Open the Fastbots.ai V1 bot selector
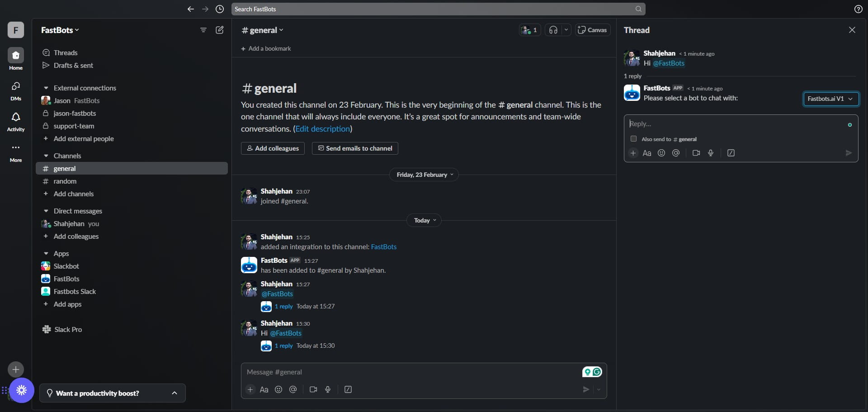Image resolution: width=868 pixels, height=412 pixels. coord(830,99)
